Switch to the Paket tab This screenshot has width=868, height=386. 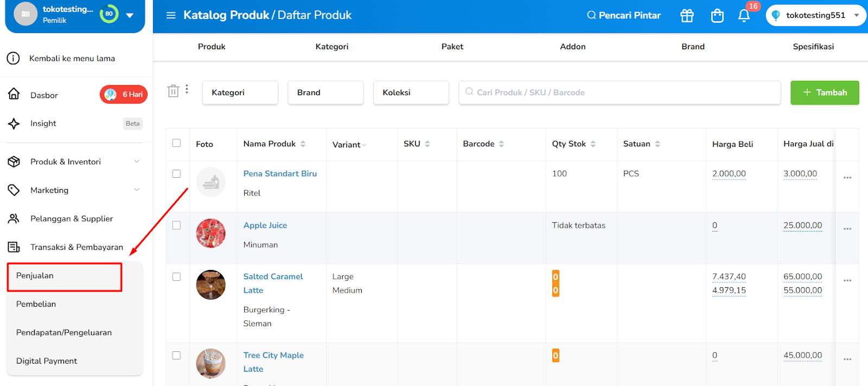(x=452, y=47)
